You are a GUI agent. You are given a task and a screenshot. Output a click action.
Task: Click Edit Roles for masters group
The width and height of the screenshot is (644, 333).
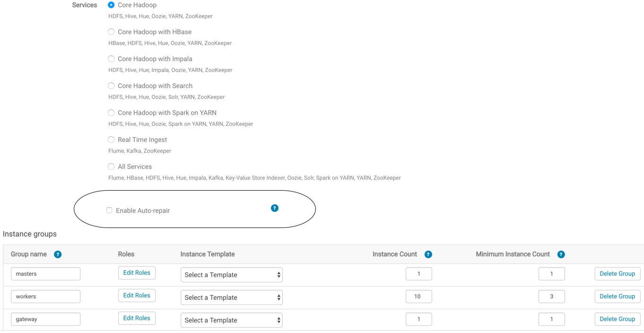click(x=137, y=273)
